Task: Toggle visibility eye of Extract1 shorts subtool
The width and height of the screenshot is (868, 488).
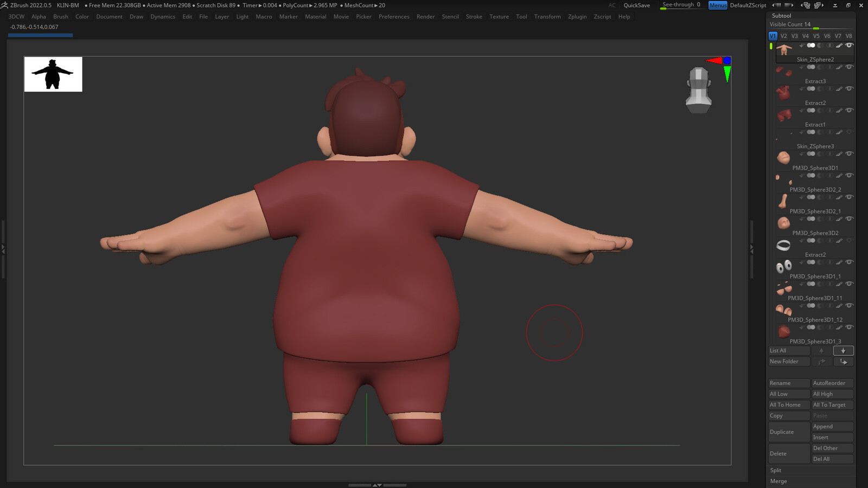Action: (849, 111)
